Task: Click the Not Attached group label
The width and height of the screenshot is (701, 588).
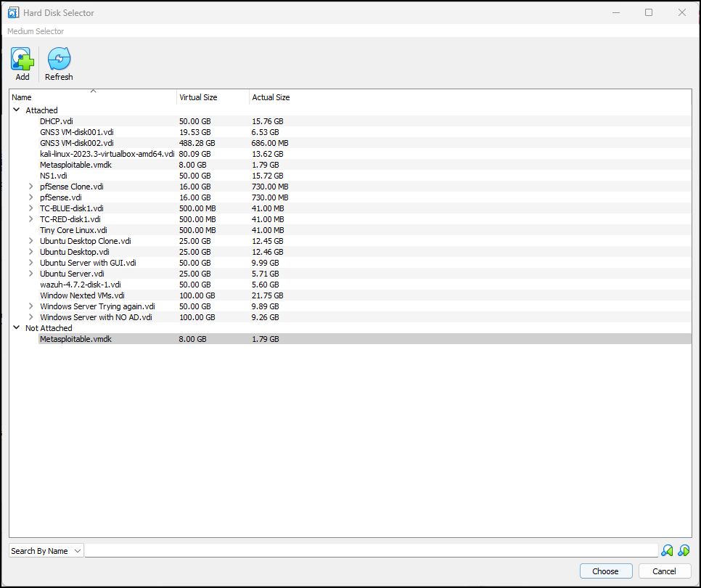Action: point(49,328)
